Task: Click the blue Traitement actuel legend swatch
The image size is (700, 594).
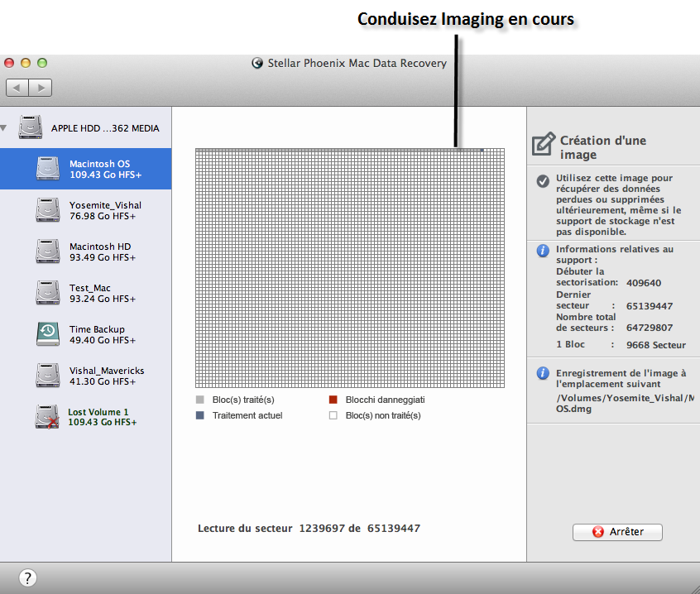Action: pyautogui.click(x=200, y=415)
